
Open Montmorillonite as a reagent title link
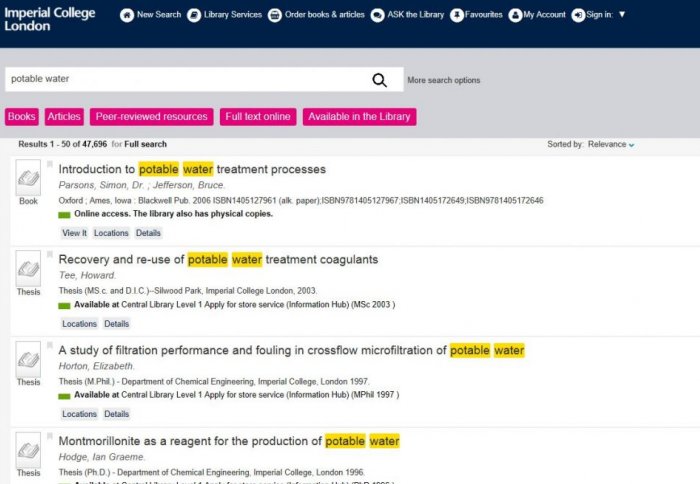[229, 441]
